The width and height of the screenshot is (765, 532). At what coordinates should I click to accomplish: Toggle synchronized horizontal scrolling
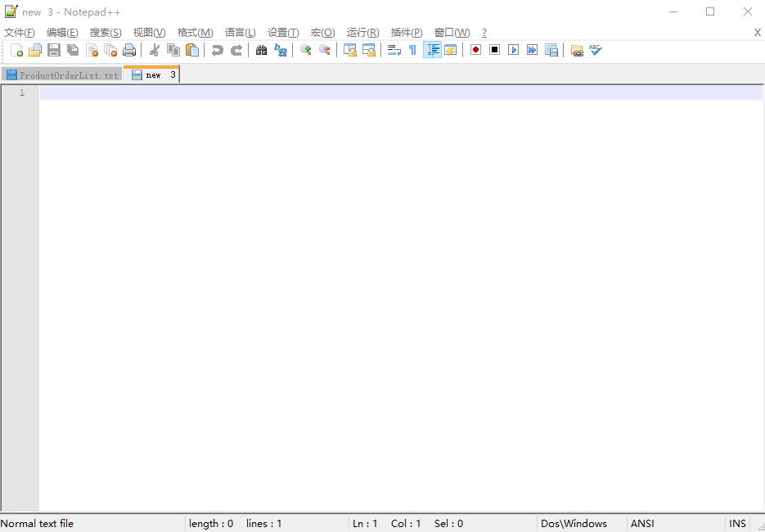(x=369, y=50)
